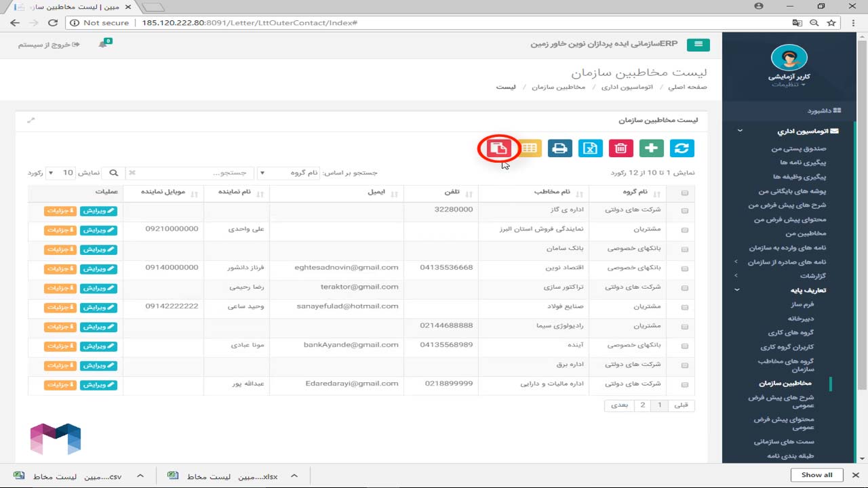868x488 pixels.
Task: Open notifications bell icon
Action: (103, 44)
